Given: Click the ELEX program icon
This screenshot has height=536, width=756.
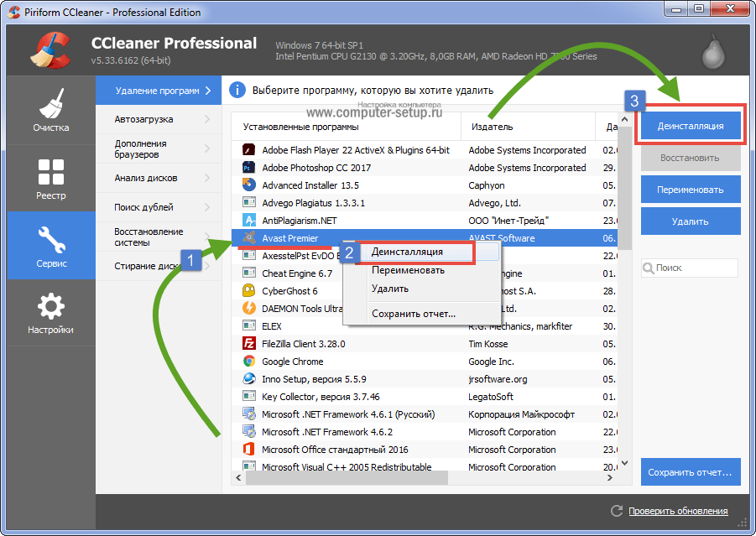Looking at the screenshot, I should [x=249, y=325].
